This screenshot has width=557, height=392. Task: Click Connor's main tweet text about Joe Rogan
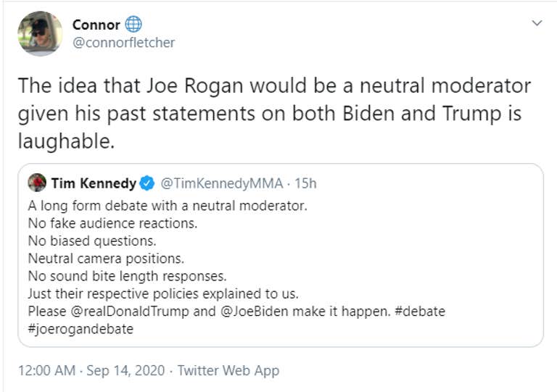tap(274, 113)
